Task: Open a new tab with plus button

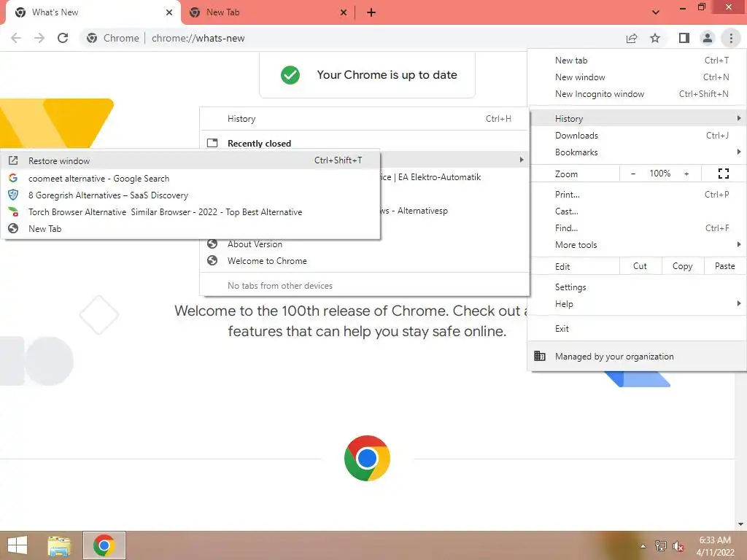Action: click(371, 12)
